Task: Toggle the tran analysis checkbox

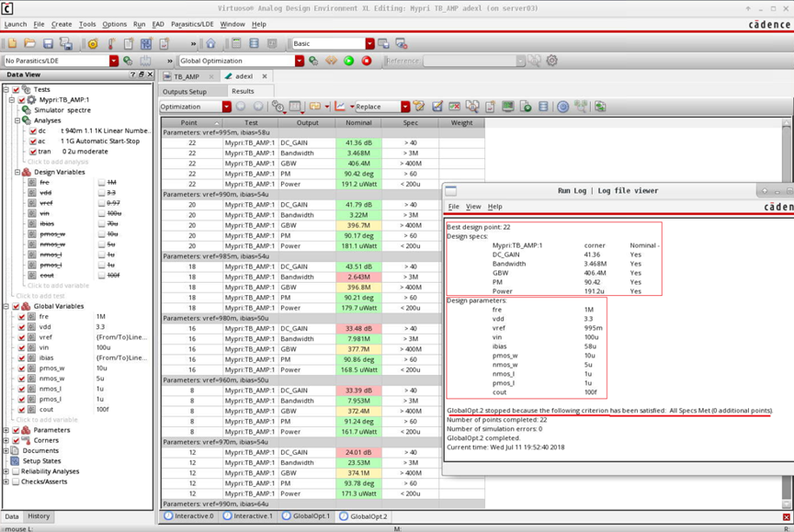Action: pos(33,152)
